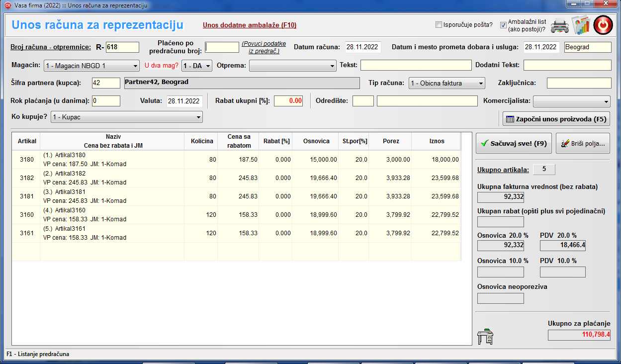Click the Rabat ukupni percentage field
621x364 pixels.
(x=288, y=101)
